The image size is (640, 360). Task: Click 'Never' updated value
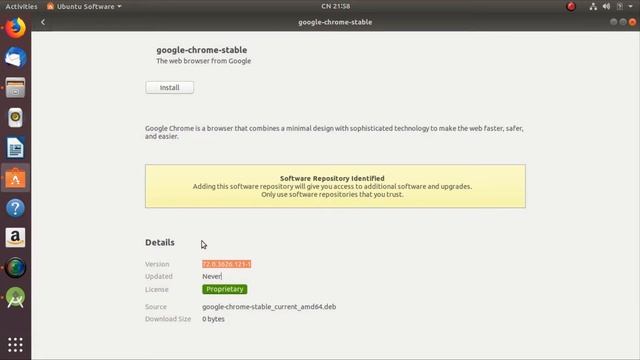(x=212, y=276)
